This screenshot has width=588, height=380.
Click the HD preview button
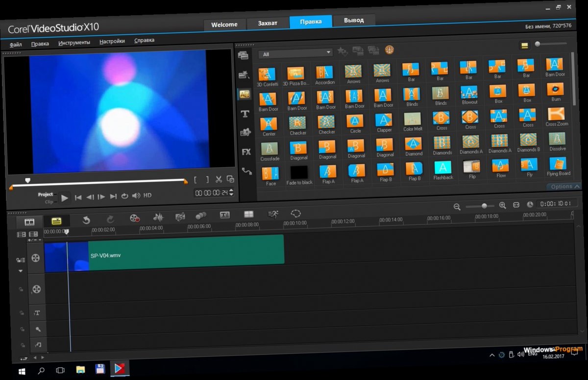pos(147,195)
